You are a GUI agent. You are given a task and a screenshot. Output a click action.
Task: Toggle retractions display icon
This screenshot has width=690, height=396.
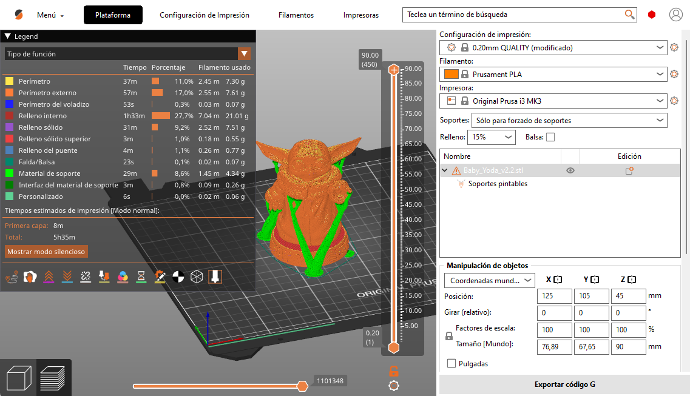(x=49, y=277)
